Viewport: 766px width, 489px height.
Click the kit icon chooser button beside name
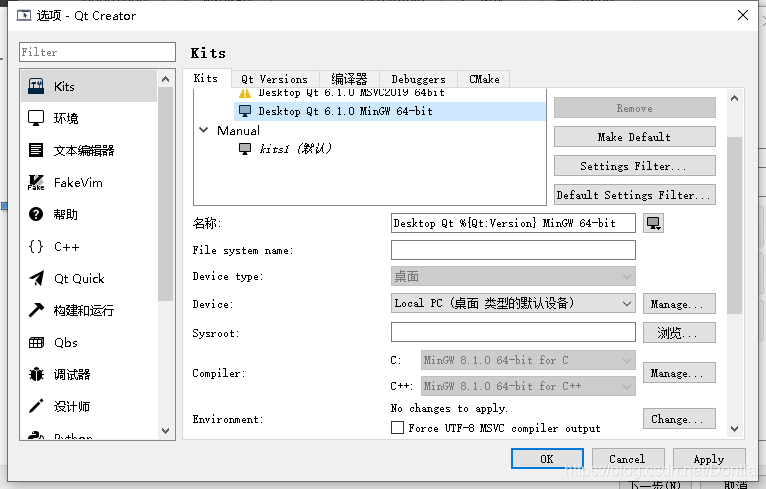[x=653, y=223]
